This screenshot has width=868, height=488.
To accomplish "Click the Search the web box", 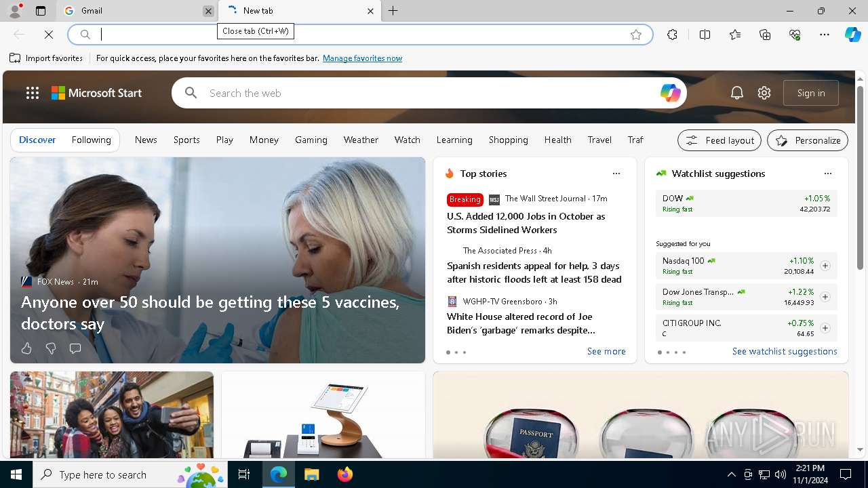I will (x=429, y=93).
